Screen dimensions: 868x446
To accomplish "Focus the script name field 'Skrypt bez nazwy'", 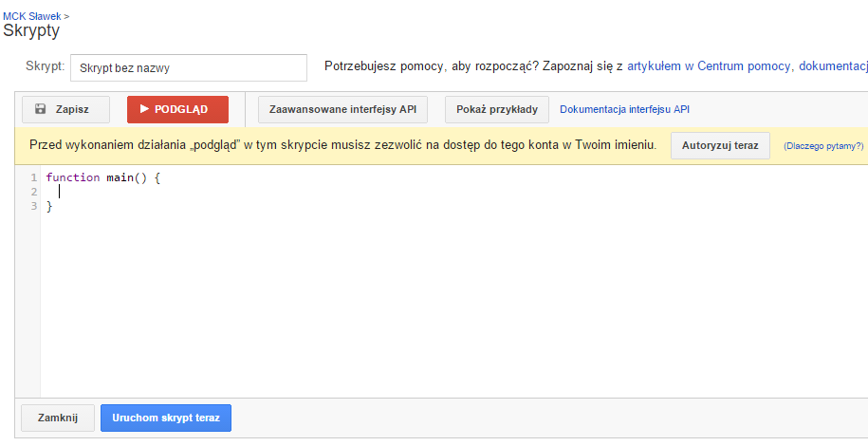I will [x=188, y=68].
